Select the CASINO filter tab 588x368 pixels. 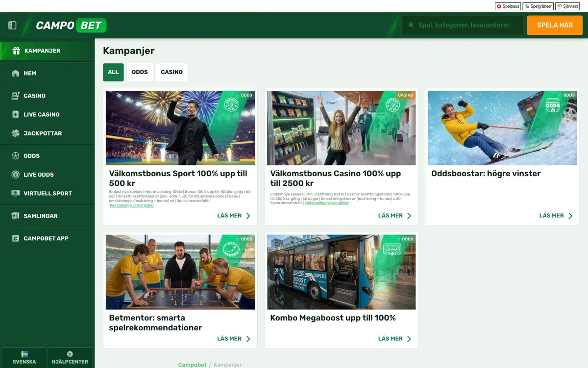tap(171, 72)
